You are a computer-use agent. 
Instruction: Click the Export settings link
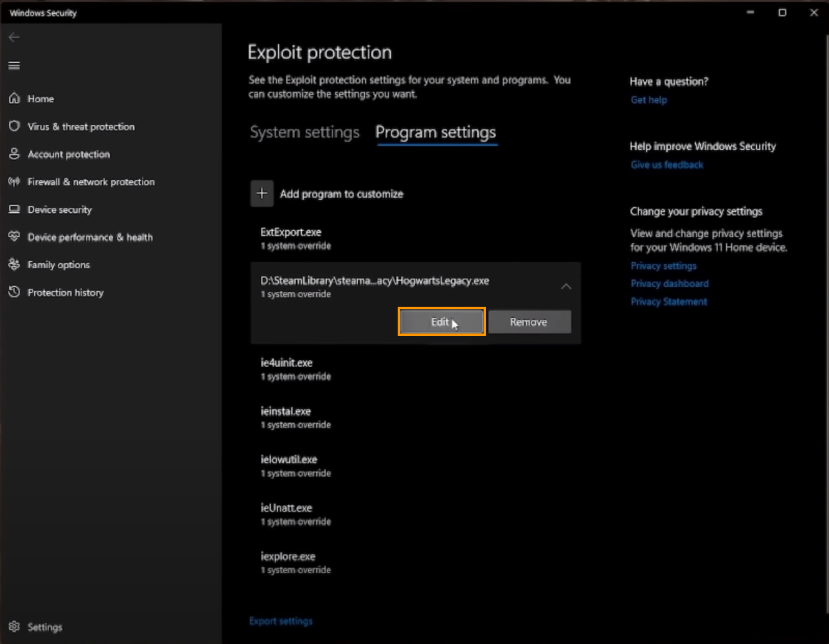coord(281,621)
